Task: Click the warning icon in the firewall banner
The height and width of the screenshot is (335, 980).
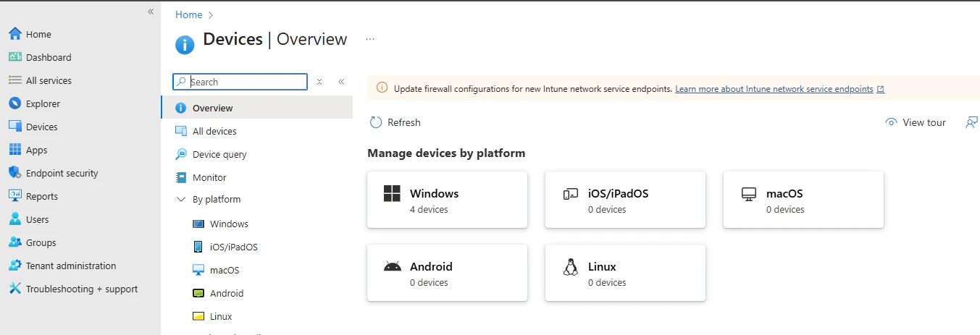Action: coord(382,88)
